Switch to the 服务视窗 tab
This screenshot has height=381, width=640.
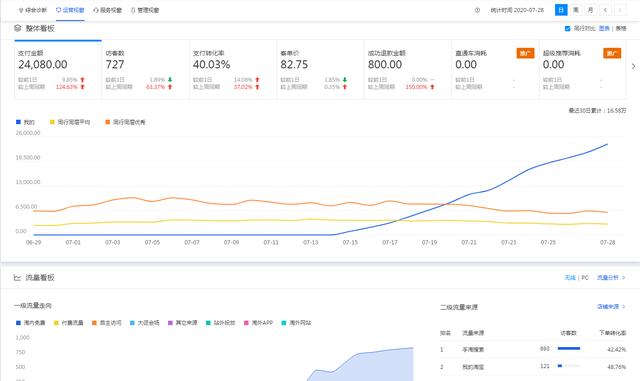[x=107, y=10]
